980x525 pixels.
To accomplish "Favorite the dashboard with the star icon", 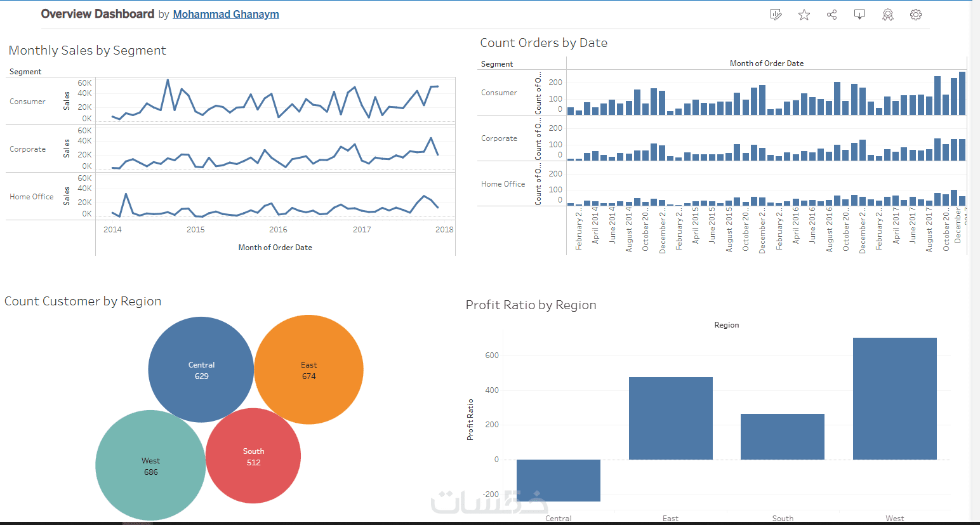I will coord(804,15).
